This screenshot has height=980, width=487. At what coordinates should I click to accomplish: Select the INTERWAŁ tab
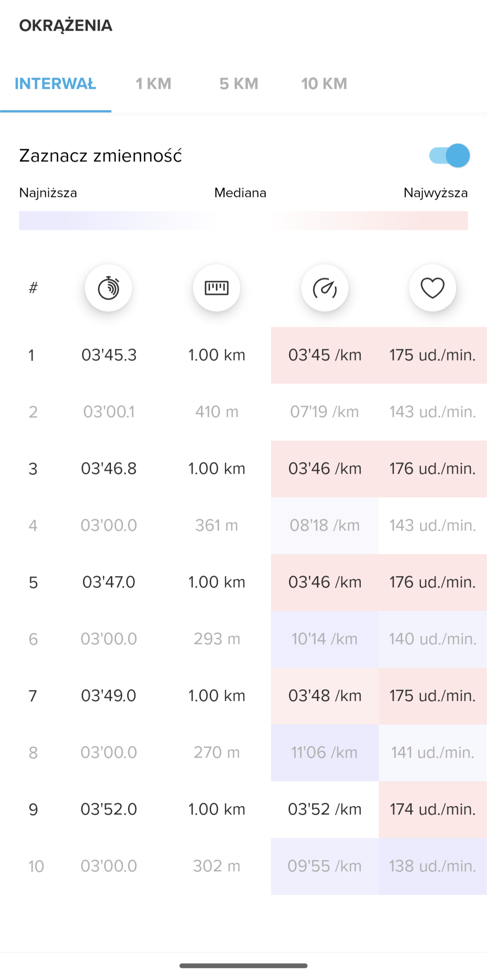tap(55, 84)
